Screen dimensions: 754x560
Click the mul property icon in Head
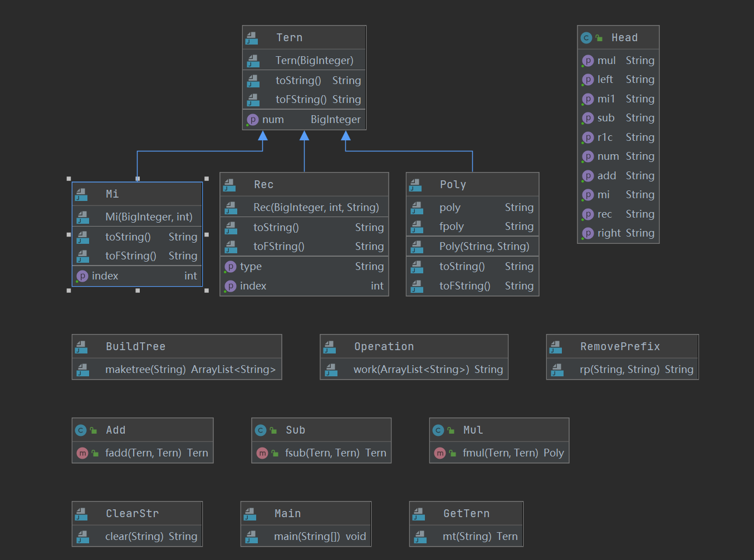(587, 61)
